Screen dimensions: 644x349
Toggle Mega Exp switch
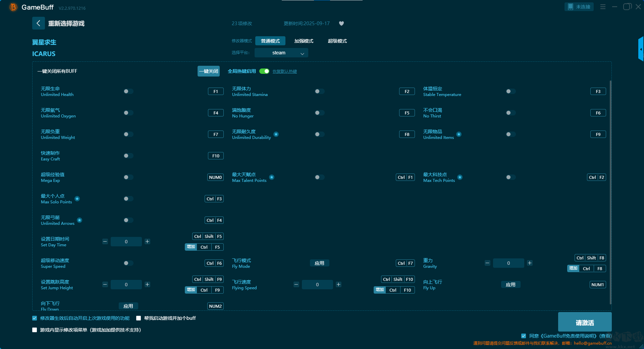[128, 177]
